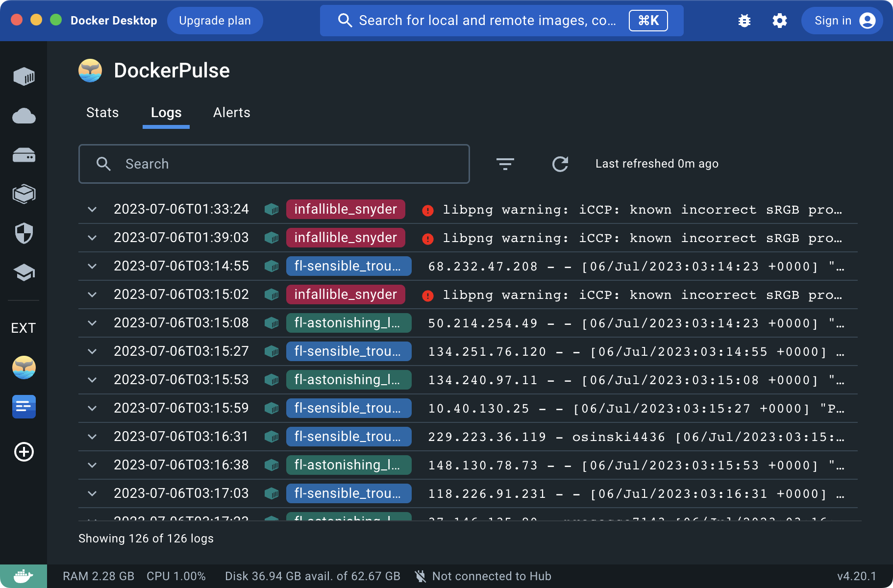This screenshot has height=588, width=893.
Task: Click the error icon on the 01:39:03 log
Action: 428,239
